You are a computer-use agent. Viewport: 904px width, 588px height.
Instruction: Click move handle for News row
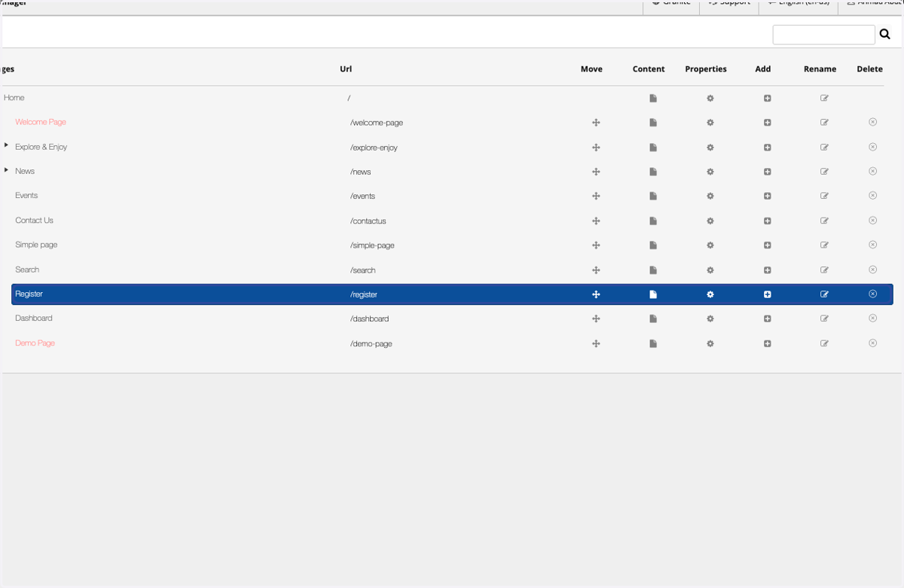point(596,172)
